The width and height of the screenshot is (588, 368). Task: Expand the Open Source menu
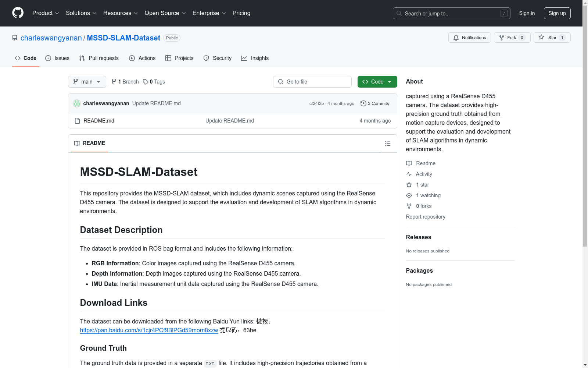coord(165,13)
